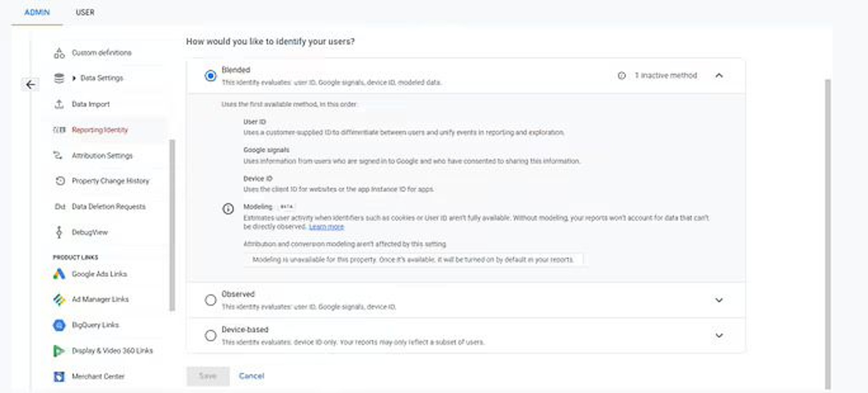The image size is (868, 393).
Task: Expand the Device-based section chevron
Action: [719, 335]
